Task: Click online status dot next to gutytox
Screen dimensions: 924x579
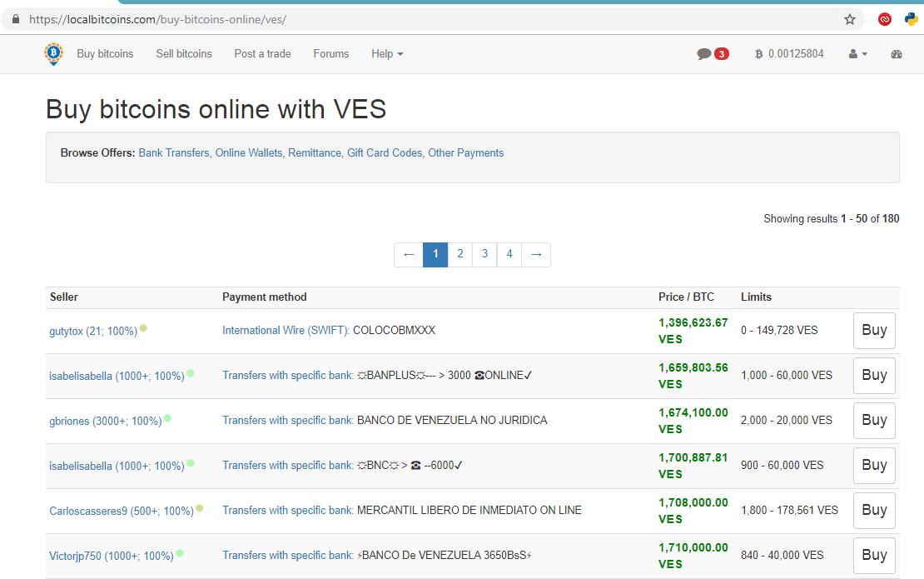Action: [x=143, y=328]
